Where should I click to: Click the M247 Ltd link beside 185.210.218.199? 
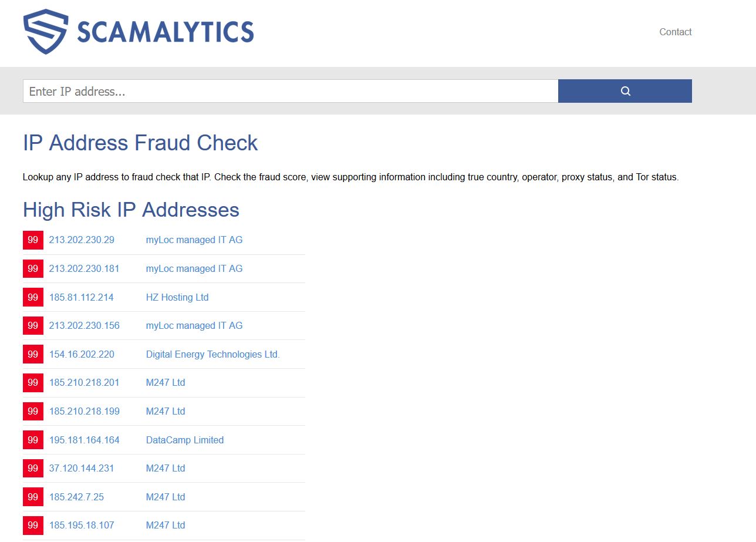(x=166, y=411)
